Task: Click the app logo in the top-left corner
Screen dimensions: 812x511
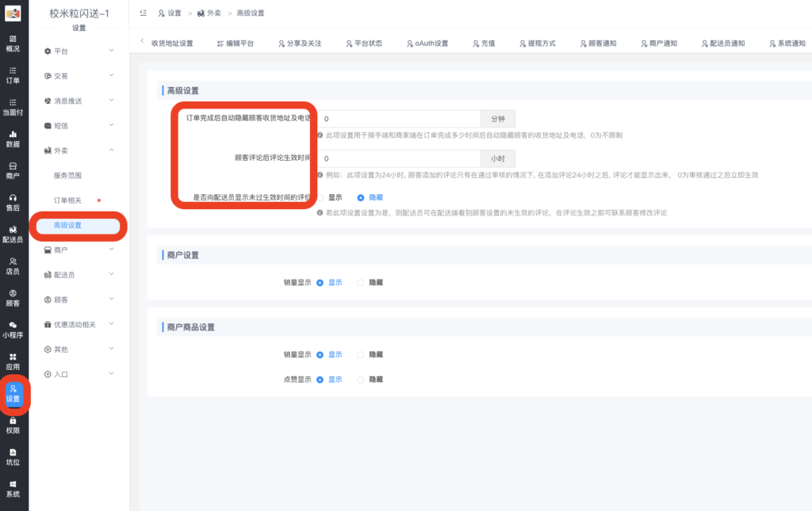Action: [13, 13]
